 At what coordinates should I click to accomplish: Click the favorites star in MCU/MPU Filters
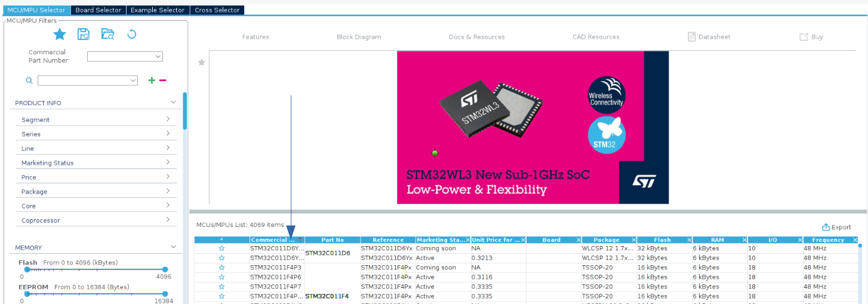[60, 34]
